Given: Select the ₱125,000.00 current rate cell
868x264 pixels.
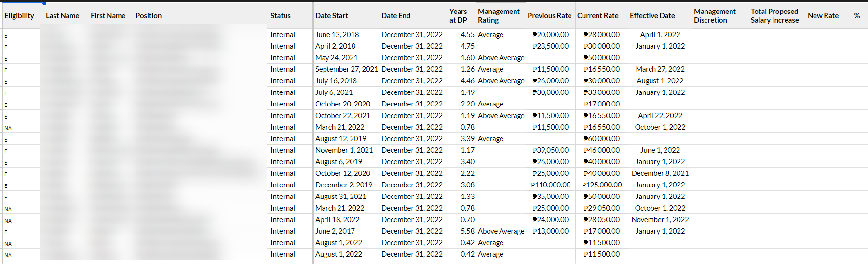Looking at the screenshot, I should click(601, 185).
